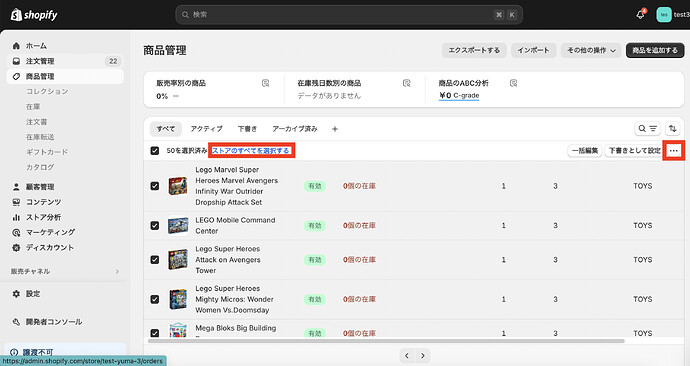Open LEGO Mobile Command Center product title
This screenshot has height=366, width=690.
coord(235,225)
